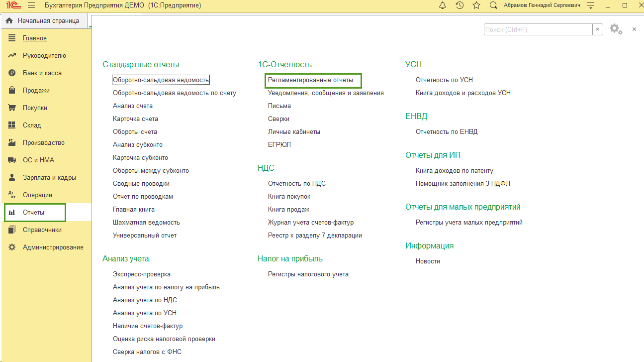644x362 pixels.
Task: Open Оценка риска налоговой проверки
Action: [164, 339]
